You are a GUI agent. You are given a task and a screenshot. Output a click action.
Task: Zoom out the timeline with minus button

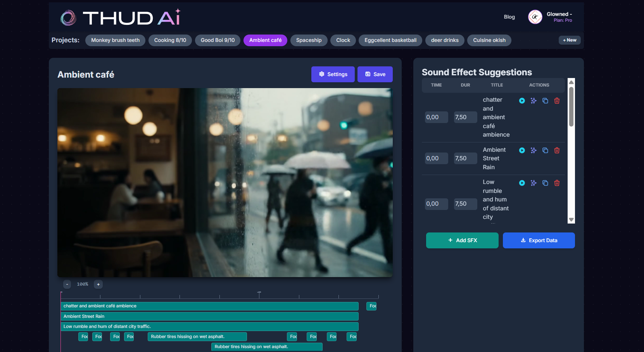tap(67, 284)
